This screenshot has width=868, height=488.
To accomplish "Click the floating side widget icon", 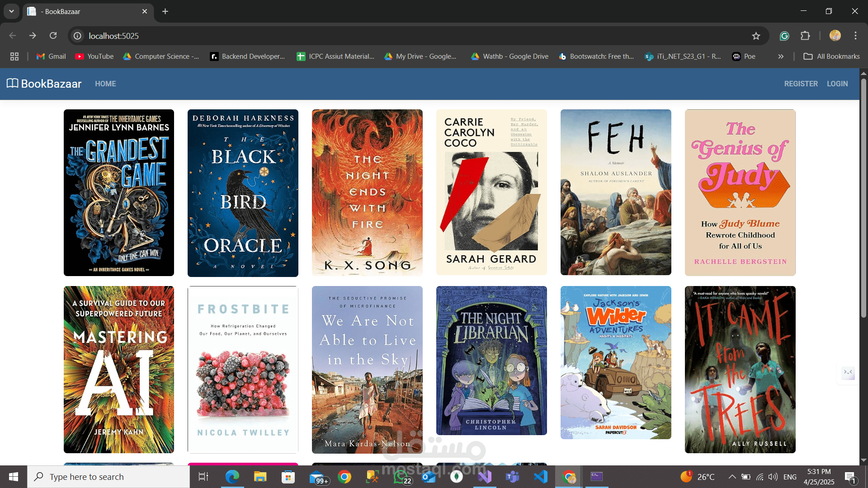I will (x=848, y=373).
